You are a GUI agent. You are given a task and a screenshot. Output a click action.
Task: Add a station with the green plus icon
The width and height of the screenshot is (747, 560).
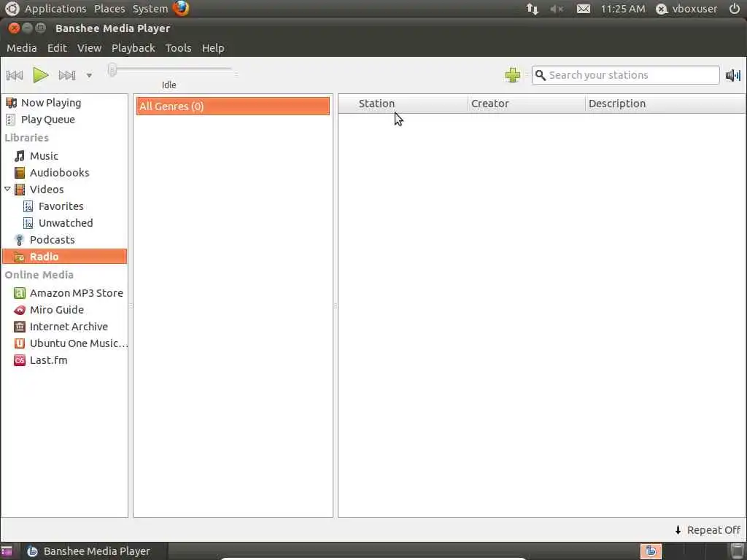tap(513, 75)
